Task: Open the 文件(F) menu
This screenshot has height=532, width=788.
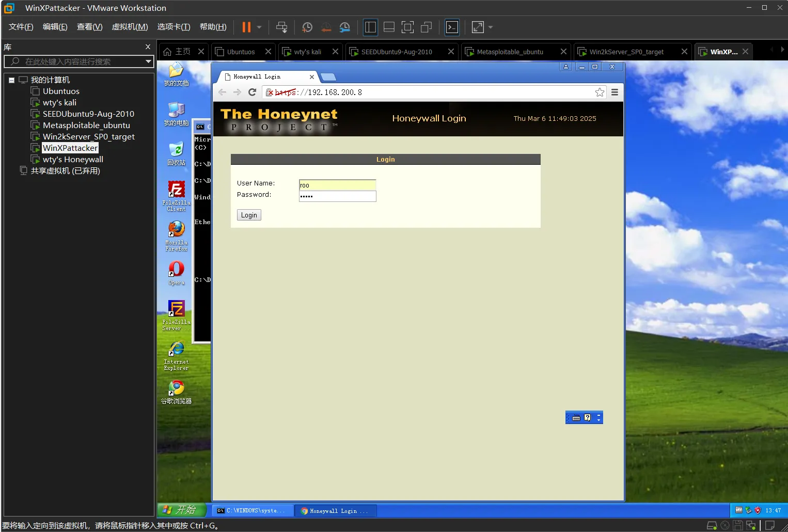Action: [21, 27]
